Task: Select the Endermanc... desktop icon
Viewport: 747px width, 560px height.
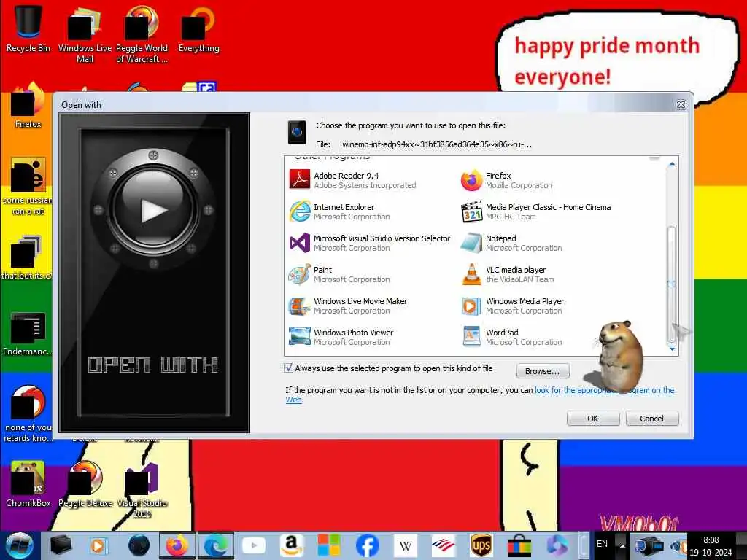Action: (x=28, y=333)
